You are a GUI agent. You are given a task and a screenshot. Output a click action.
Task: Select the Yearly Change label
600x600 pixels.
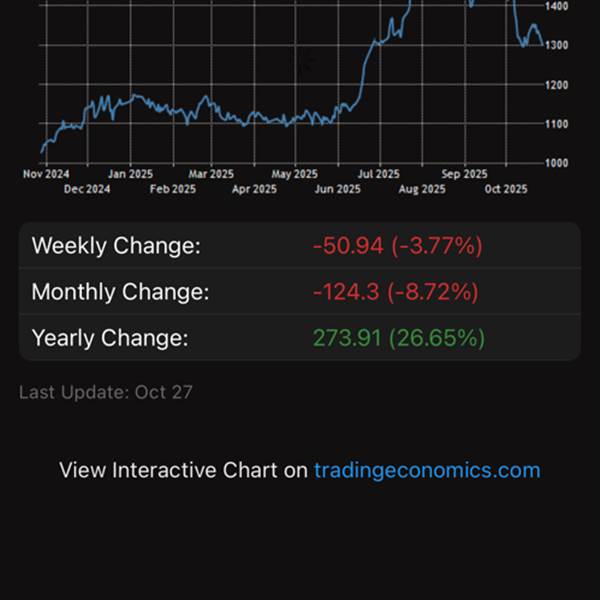pos(109,338)
